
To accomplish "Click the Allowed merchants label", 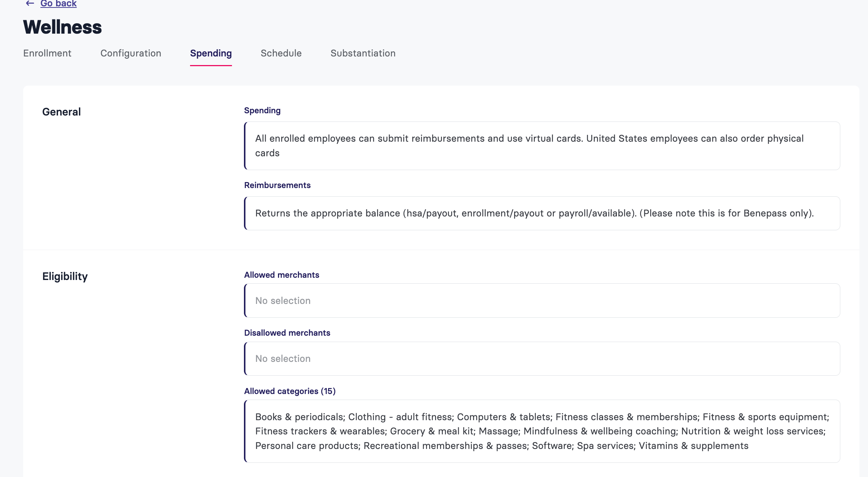I will point(282,275).
